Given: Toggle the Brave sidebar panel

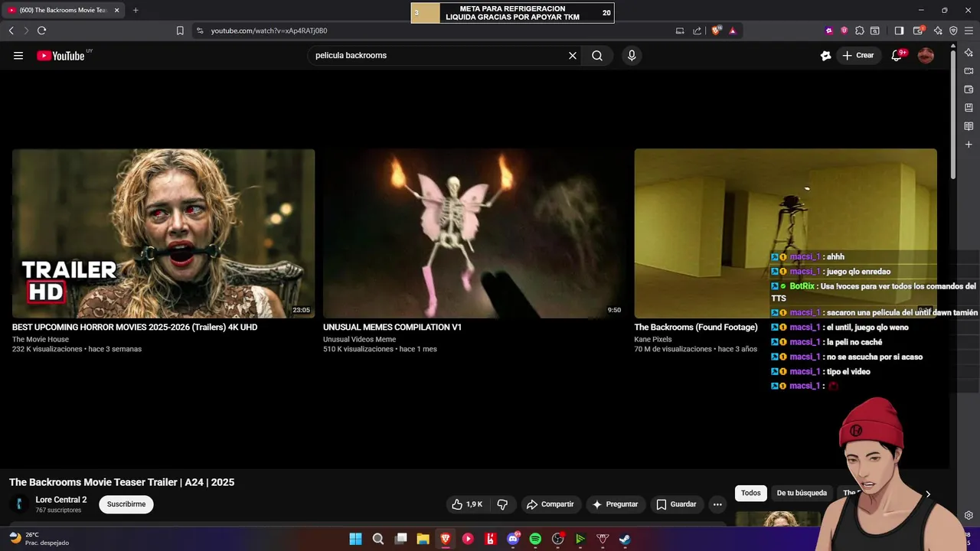Looking at the screenshot, I should coord(900,31).
